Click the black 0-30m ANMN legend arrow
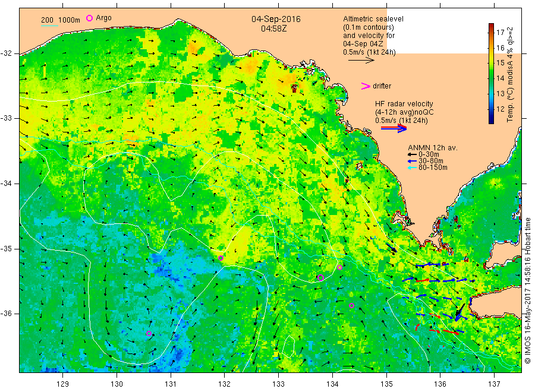 (x=412, y=154)
